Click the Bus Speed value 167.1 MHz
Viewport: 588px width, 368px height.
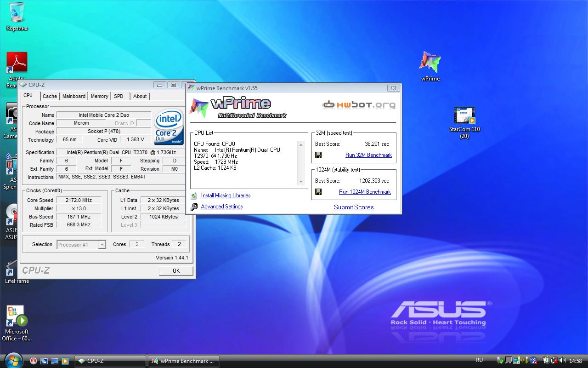(79, 217)
